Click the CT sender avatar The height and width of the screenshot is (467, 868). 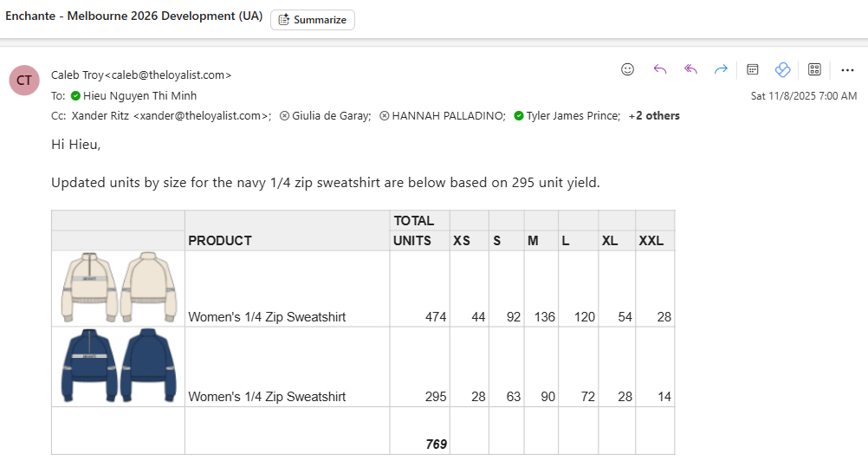pyautogui.click(x=24, y=80)
